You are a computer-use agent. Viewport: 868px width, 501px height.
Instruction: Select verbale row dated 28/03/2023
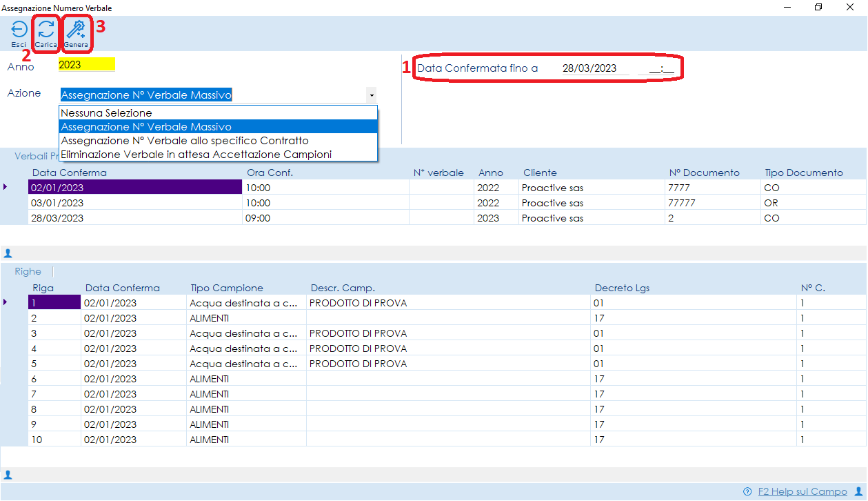[x=447, y=218]
